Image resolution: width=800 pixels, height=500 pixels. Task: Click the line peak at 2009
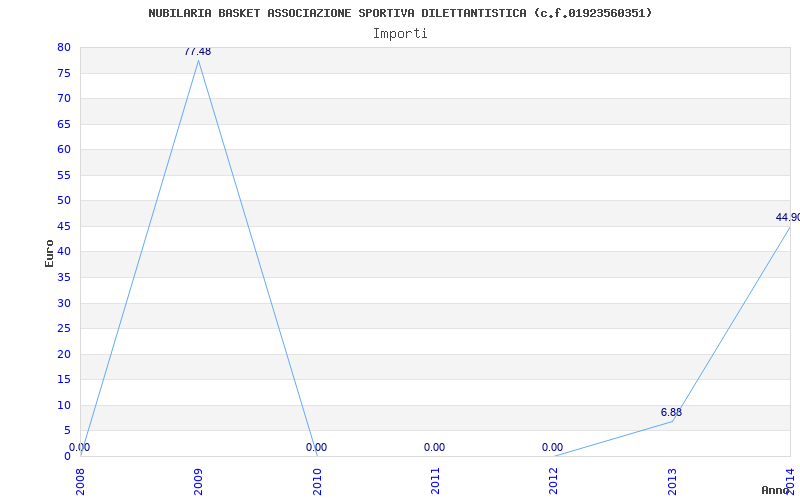(x=198, y=61)
